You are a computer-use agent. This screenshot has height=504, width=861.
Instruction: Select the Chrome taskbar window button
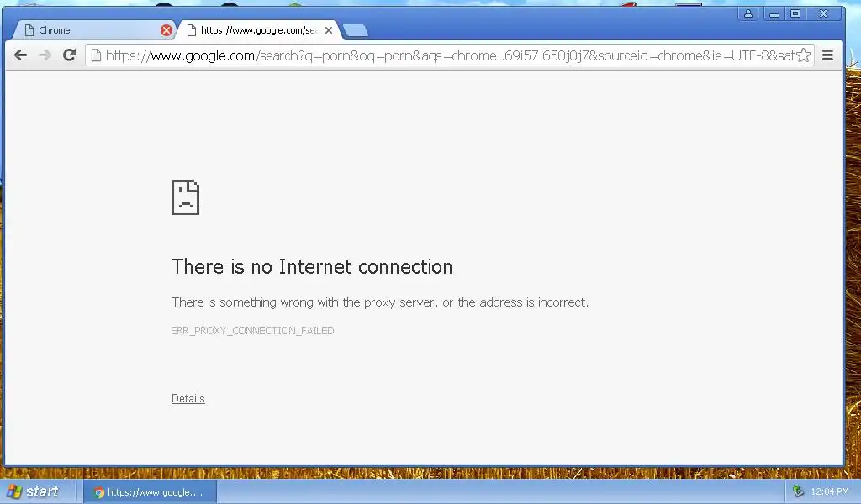[x=150, y=492]
